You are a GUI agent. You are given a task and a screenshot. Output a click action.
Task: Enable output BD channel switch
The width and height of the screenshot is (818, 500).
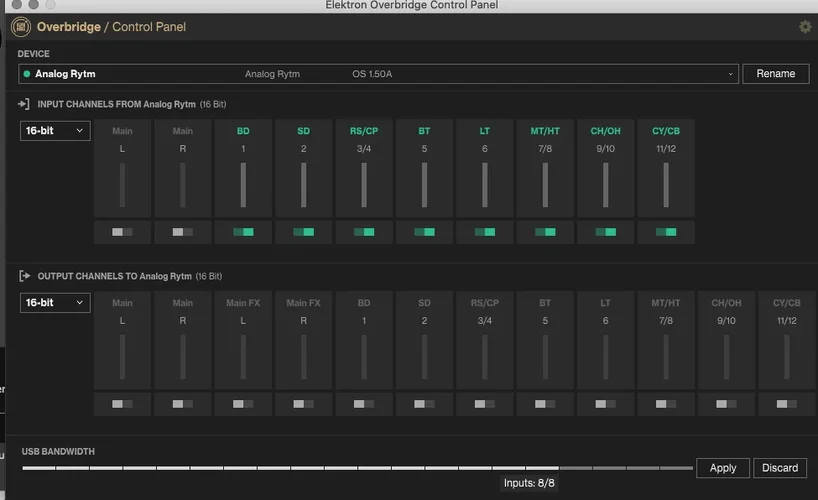(364, 404)
